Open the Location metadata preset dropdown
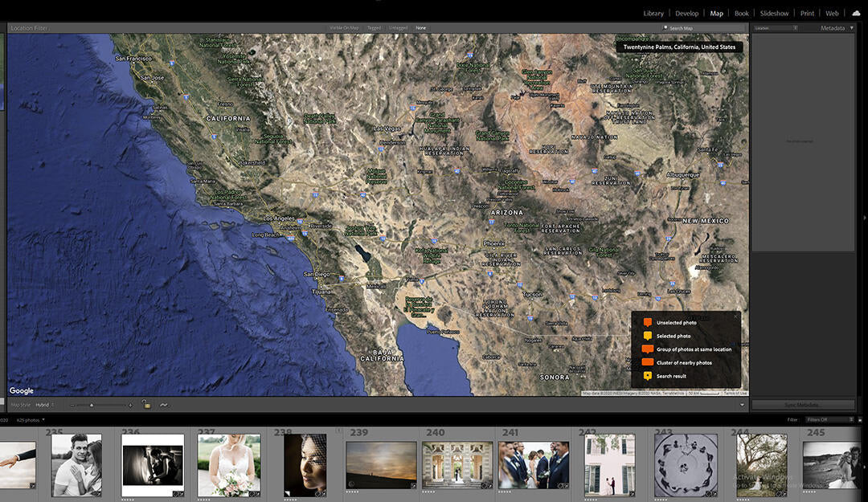 [x=776, y=27]
